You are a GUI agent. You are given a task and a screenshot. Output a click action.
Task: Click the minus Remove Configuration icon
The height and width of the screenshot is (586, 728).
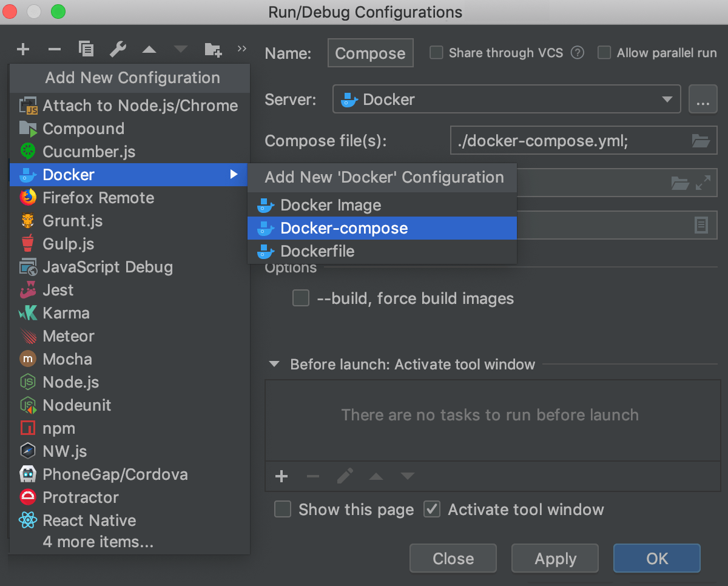[x=55, y=49]
